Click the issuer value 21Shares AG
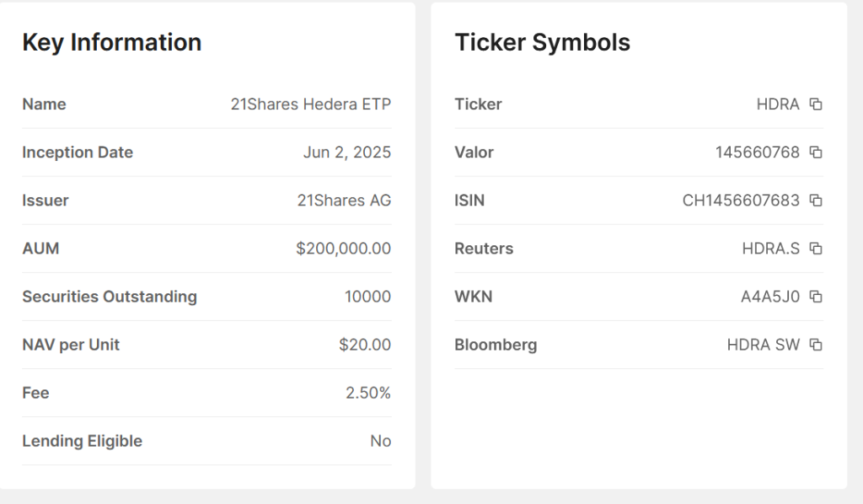This screenshot has width=863, height=504. click(344, 201)
